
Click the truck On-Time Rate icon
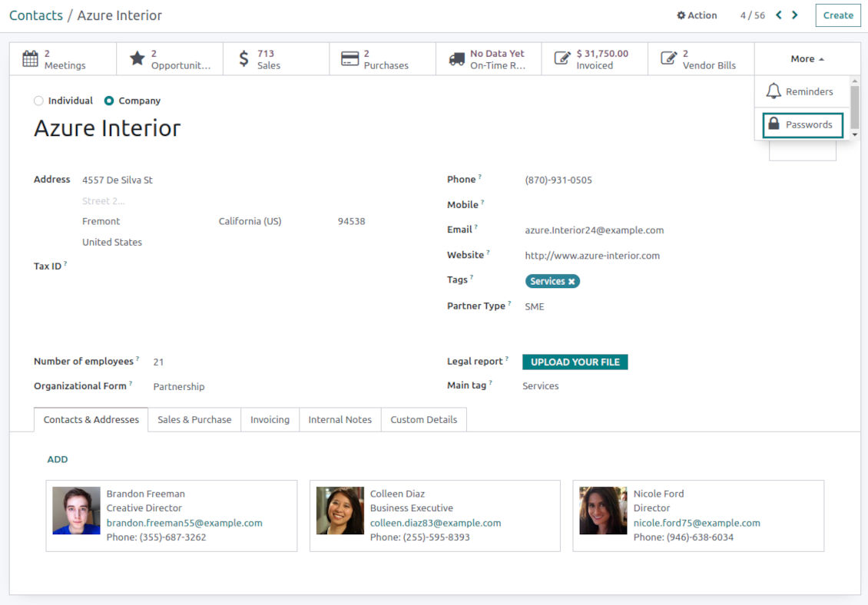(x=457, y=59)
